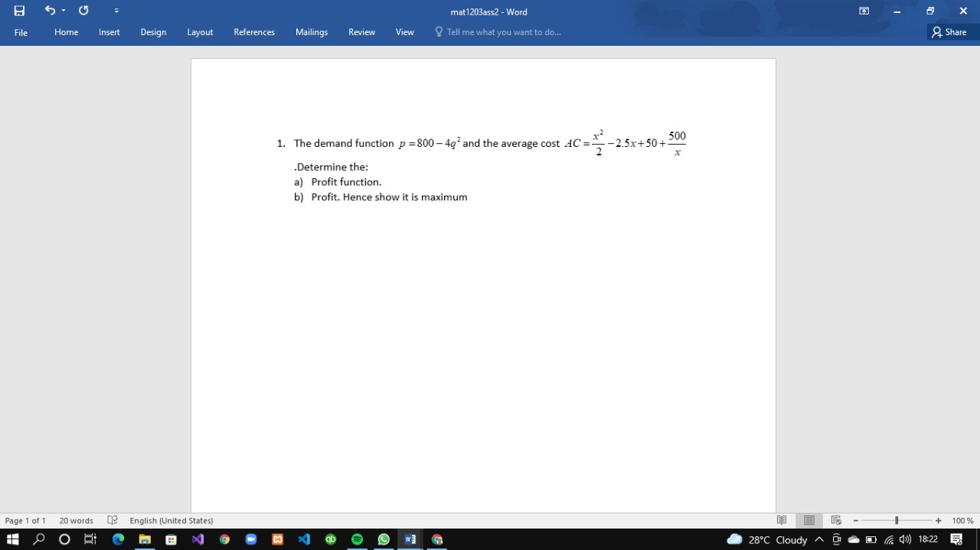The width and height of the screenshot is (980, 550).
Task: Click the 18:22 clock in taskbar
Action: (x=928, y=539)
